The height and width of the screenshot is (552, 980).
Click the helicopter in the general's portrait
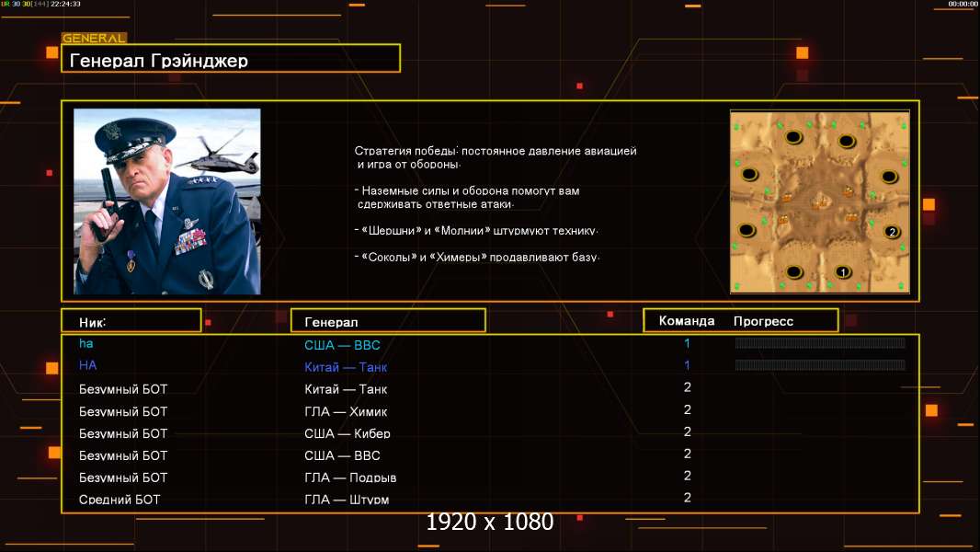219,155
